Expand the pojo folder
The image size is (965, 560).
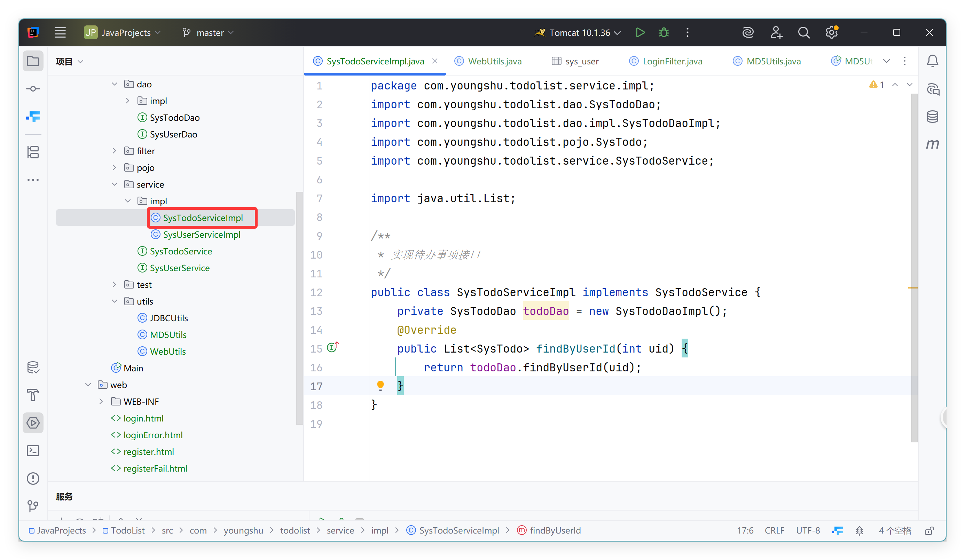point(115,167)
